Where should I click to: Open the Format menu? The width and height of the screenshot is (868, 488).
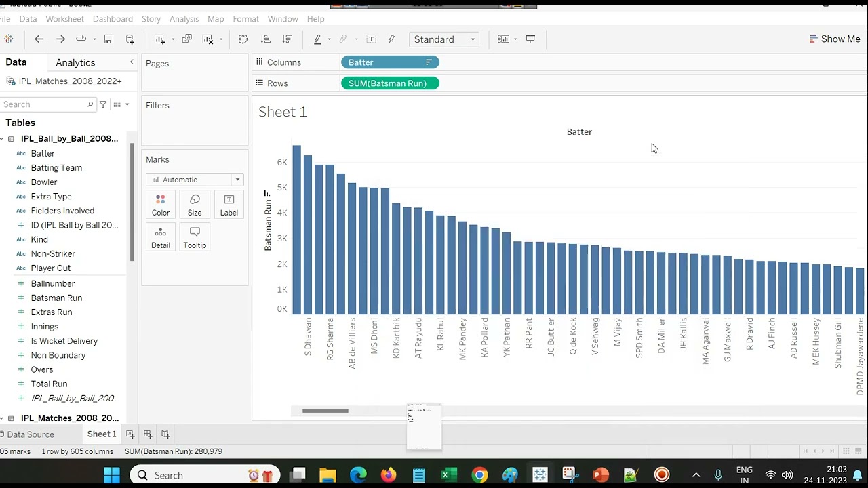(245, 19)
